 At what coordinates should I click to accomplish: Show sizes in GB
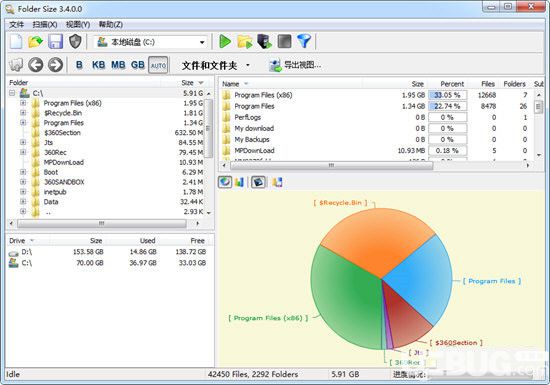coord(138,65)
